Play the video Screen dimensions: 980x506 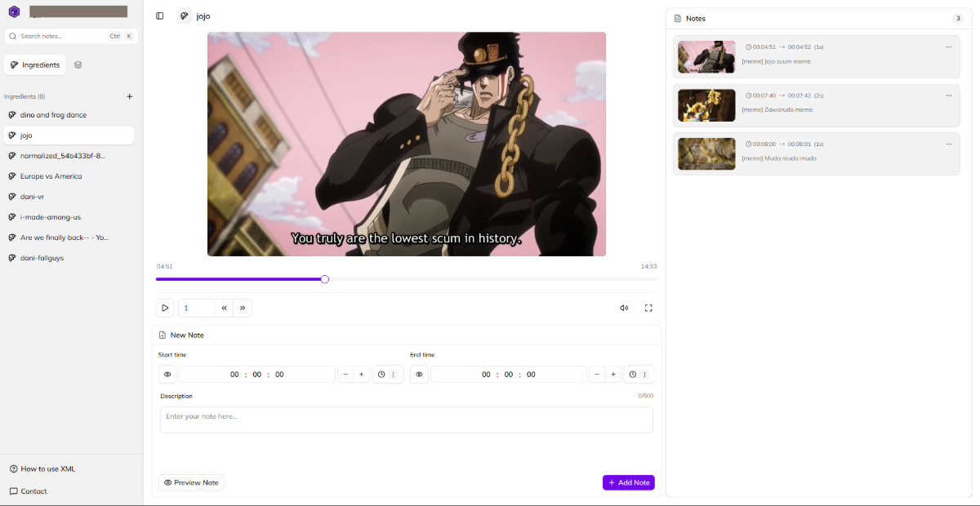pos(165,308)
